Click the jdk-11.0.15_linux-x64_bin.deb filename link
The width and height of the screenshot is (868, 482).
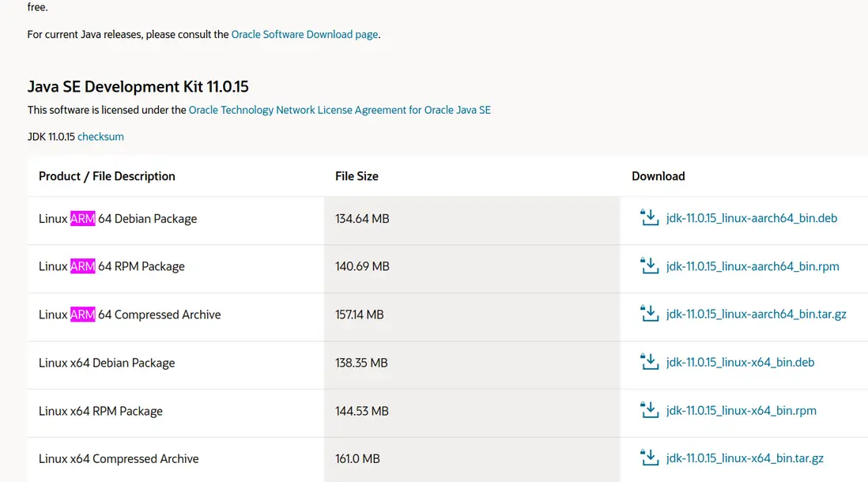[x=740, y=363]
